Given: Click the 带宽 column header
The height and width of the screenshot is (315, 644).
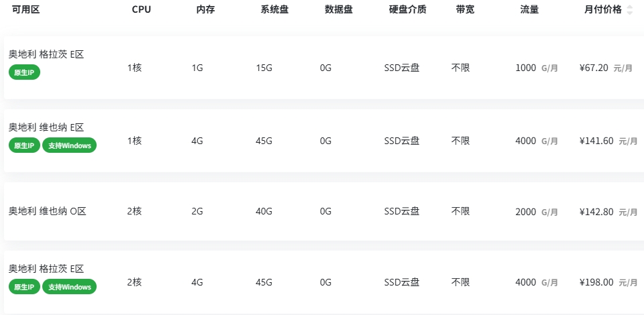Looking at the screenshot, I should (465, 10).
